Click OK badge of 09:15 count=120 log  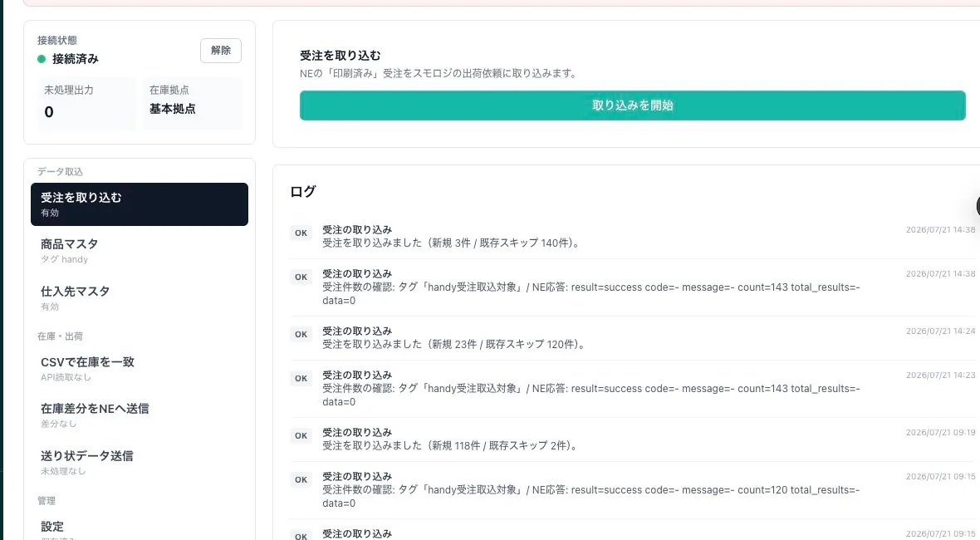[301, 480]
